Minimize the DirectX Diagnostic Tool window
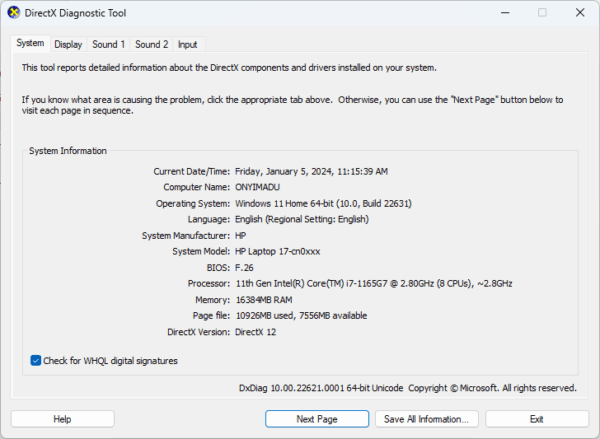The image size is (600, 439). click(x=505, y=13)
